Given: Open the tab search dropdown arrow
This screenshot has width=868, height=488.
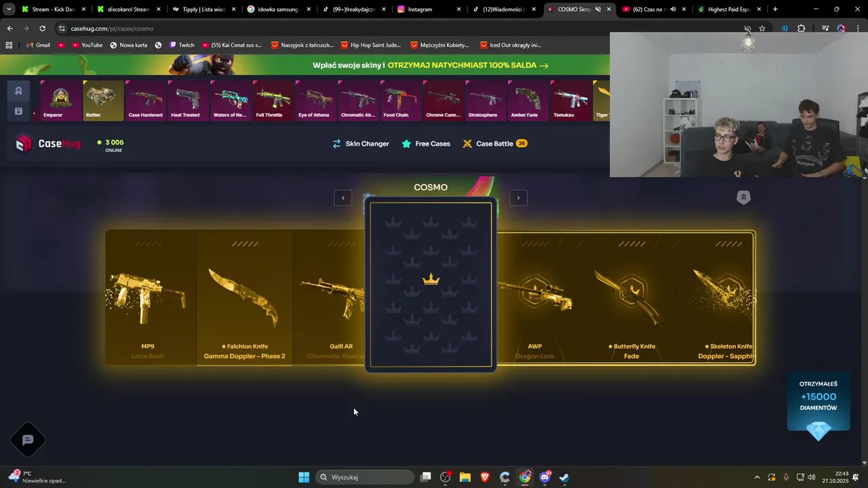Looking at the screenshot, I should pos(9,9).
